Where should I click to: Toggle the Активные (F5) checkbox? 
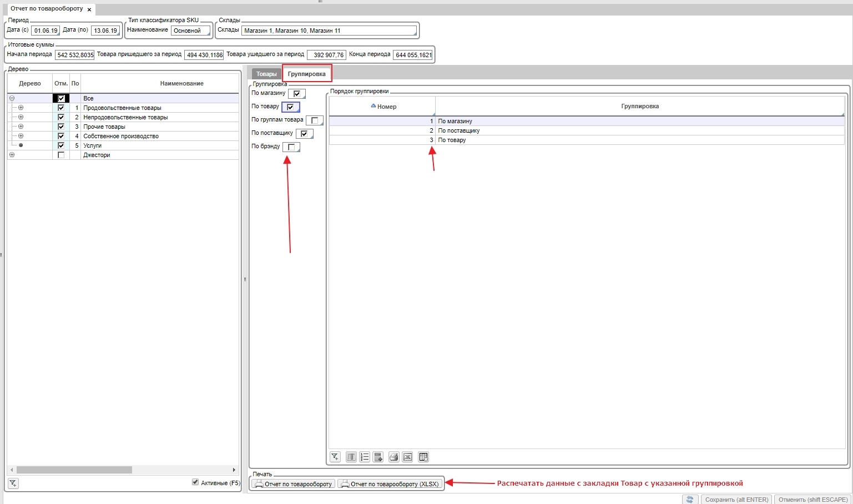tap(195, 482)
